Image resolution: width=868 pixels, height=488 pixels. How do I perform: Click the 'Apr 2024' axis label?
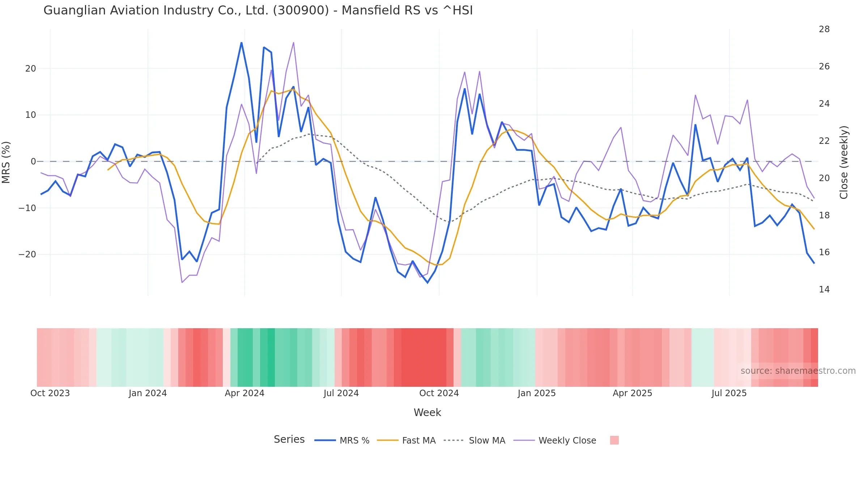tap(244, 393)
